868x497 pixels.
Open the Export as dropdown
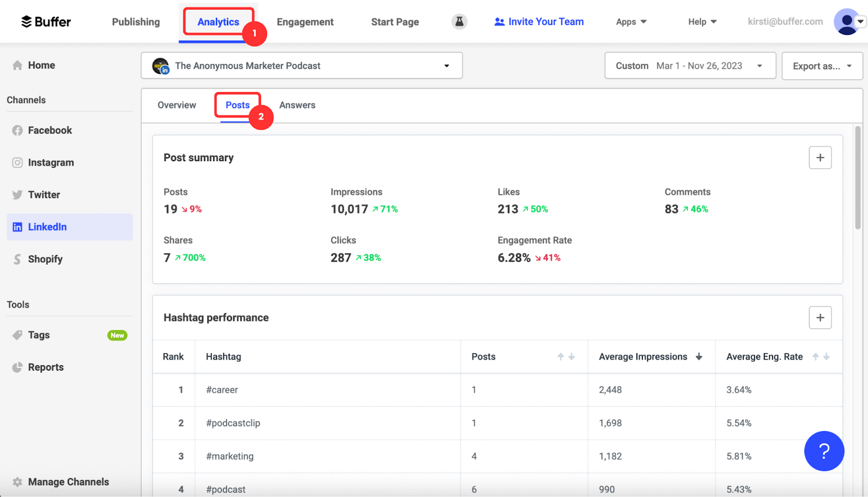822,66
